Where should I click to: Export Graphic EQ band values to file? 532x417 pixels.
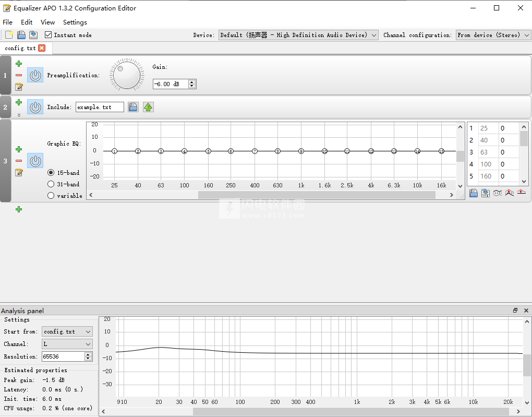click(486, 193)
